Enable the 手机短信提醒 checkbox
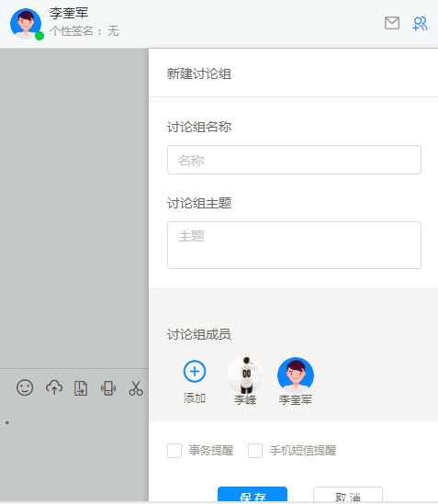The height and width of the screenshot is (504, 438). [255, 451]
